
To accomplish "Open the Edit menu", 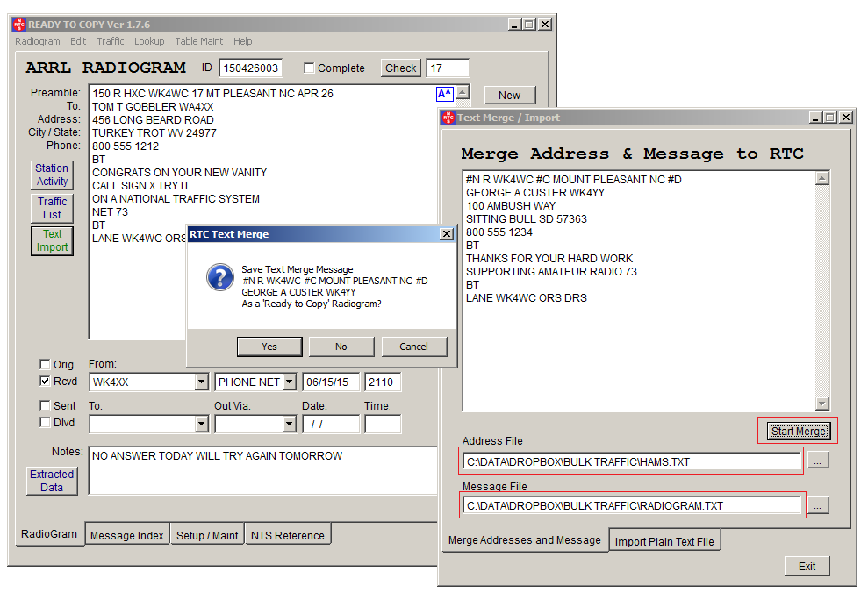I will 78,41.
